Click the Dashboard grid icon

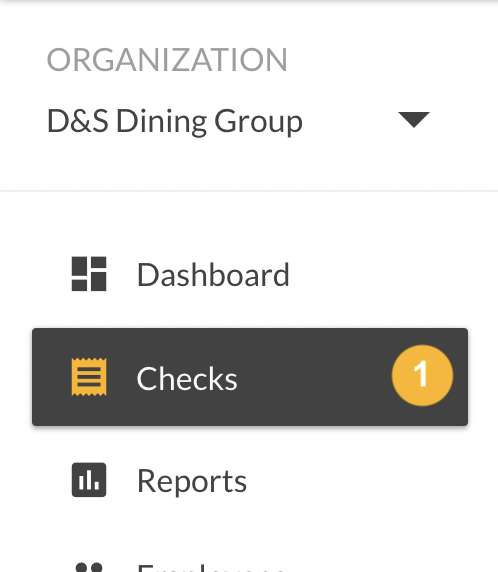89,274
